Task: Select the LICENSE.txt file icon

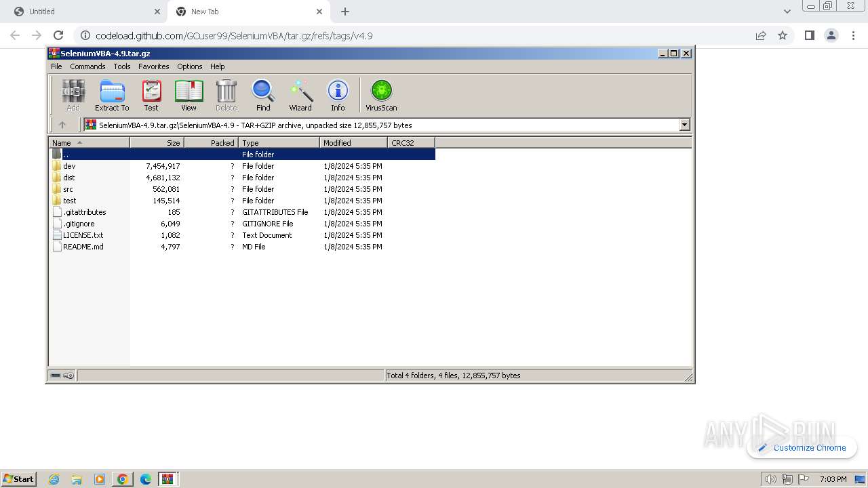Action: pyautogui.click(x=57, y=235)
